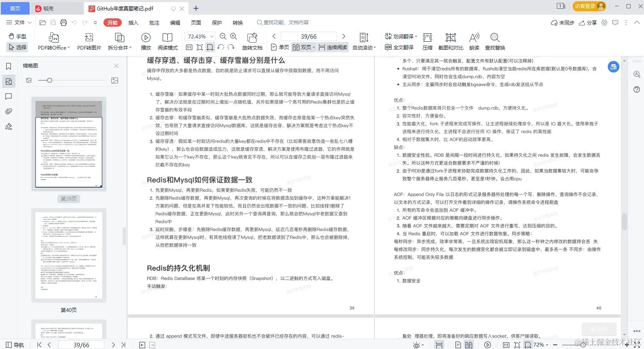Print the document with printer icon
This screenshot has width=644, height=349.
pyautogui.click(x=63, y=23)
